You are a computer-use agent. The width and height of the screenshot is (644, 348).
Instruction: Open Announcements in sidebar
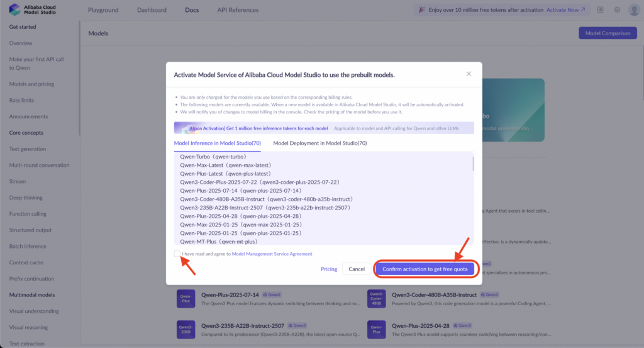click(28, 116)
